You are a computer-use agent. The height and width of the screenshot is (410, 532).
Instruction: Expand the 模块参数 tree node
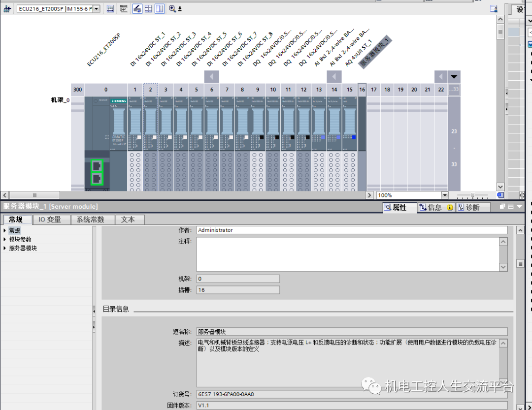(x=5, y=239)
